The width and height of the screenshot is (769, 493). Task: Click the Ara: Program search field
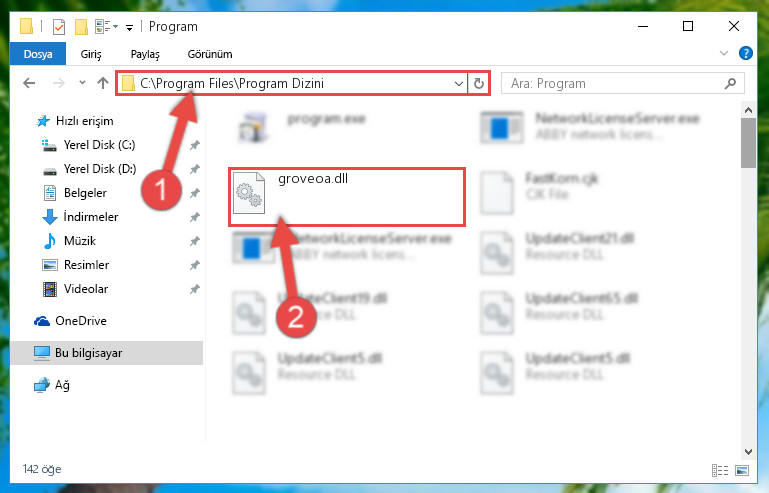613,83
